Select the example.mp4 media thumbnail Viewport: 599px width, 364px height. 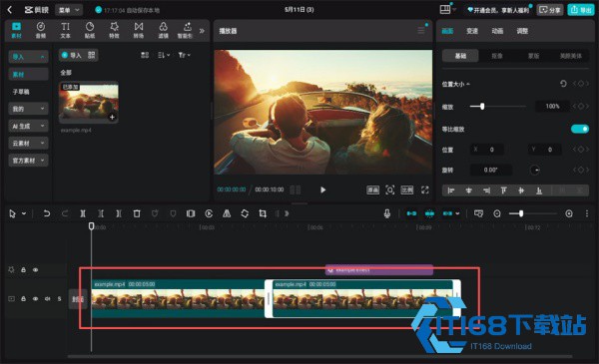tap(89, 102)
